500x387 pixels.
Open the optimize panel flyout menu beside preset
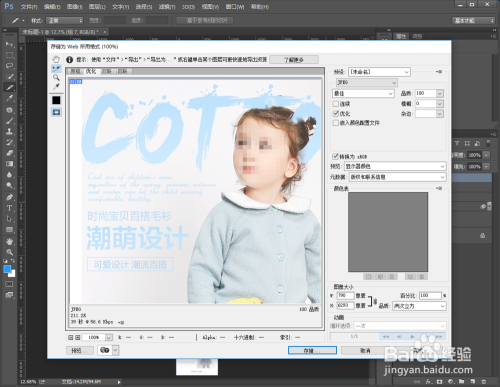pos(439,72)
